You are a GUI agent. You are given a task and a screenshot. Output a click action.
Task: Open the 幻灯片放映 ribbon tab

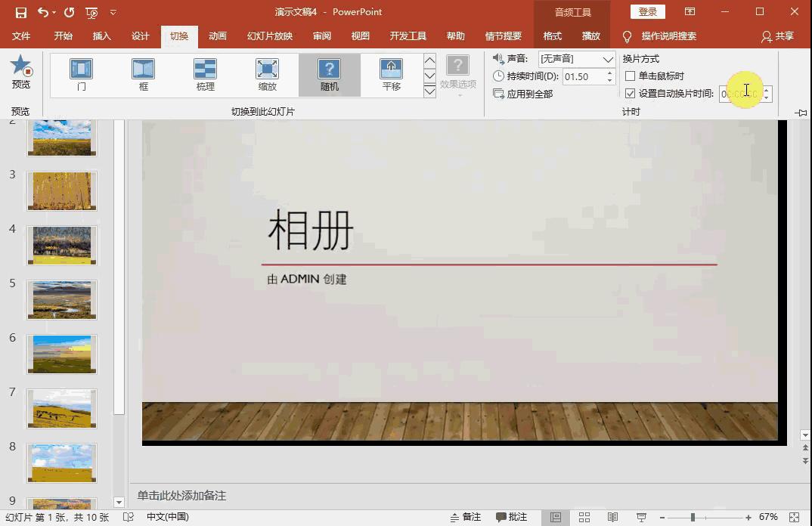[268, 36]
